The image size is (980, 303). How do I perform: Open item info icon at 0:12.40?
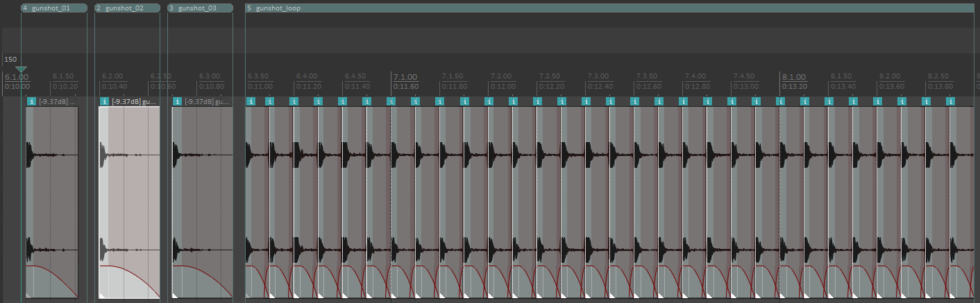tap(585, 101)
